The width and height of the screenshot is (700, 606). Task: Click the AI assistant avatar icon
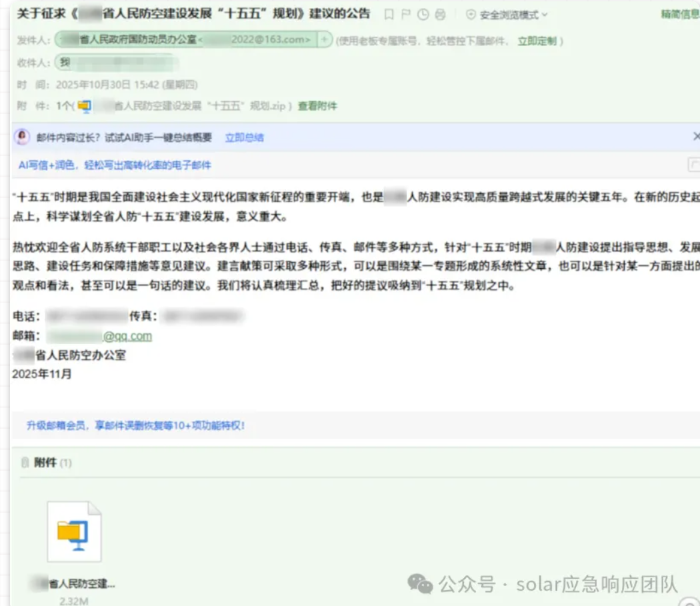coord(23,137)
